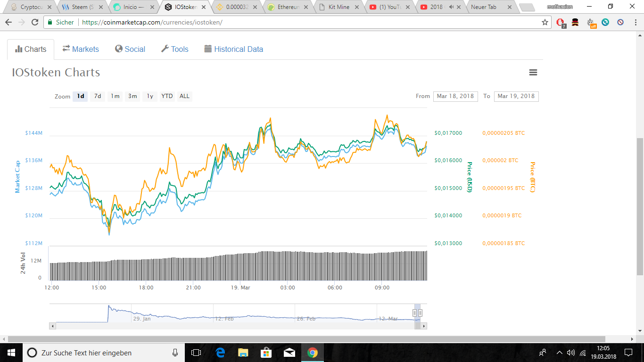Set chart zoom to 1m
This screenshot has height=362, width=644.
pyautogui.click(x=115, y=96)
